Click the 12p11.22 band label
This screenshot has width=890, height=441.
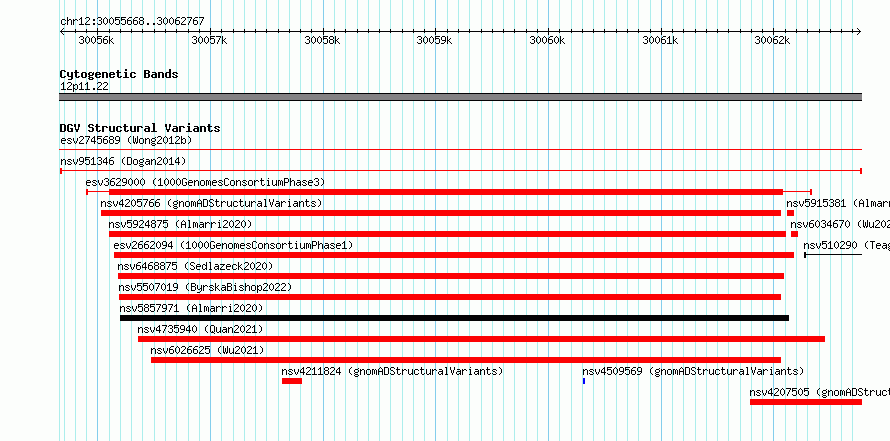click(84, 86)
